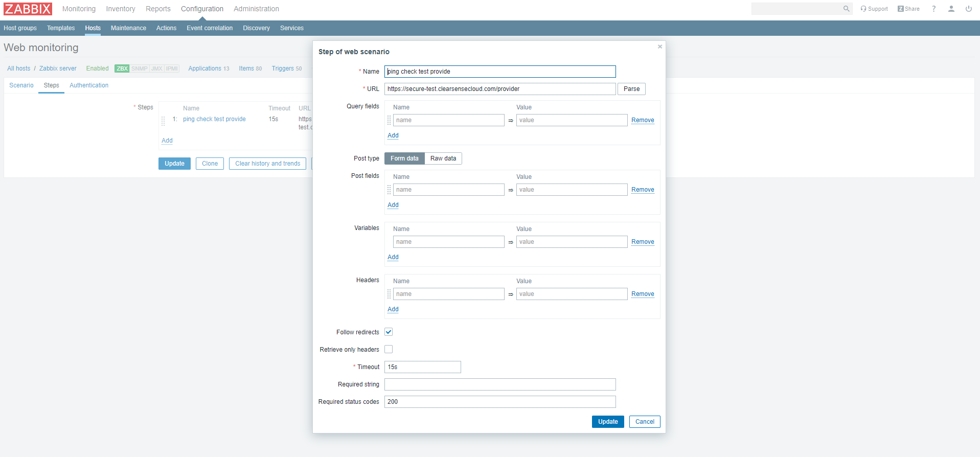Toggle the Follow redirects checkbox
The height and width of the screenshot is (457, 980).
click(389, 332)
